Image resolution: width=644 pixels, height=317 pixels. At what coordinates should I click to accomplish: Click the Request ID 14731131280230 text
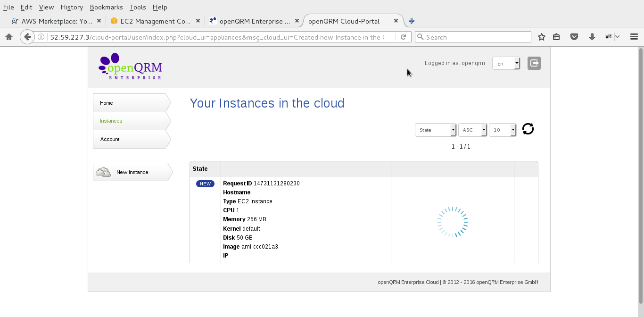261,184
